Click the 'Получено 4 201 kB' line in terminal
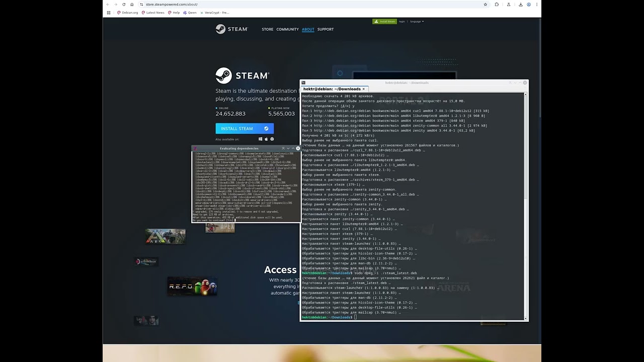Image resolution: width=644 pixels, height=362 pixels. 338,136
